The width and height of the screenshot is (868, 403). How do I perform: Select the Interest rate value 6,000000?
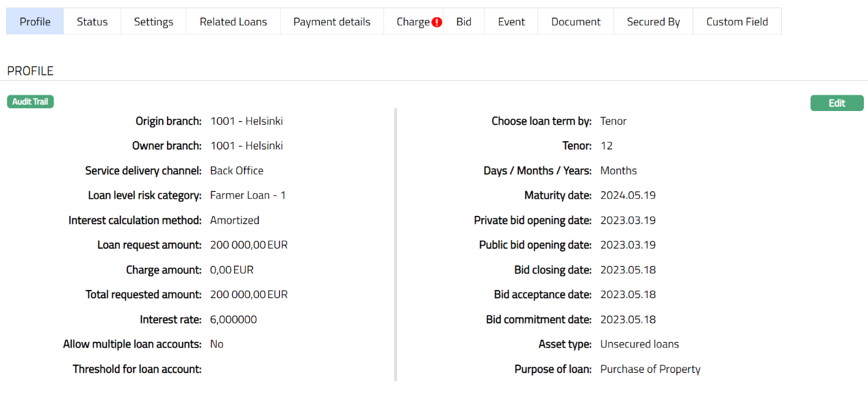pos(233,319)
